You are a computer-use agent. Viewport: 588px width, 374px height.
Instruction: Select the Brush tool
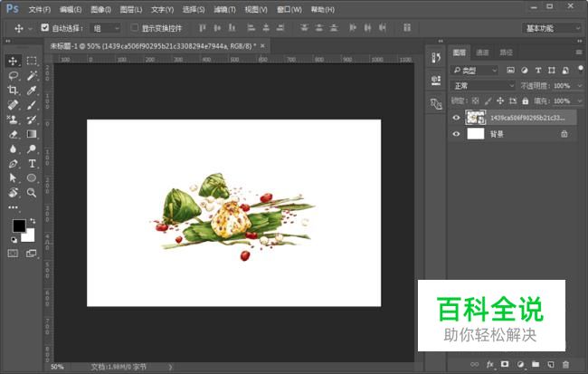click(x=32, y=105)
